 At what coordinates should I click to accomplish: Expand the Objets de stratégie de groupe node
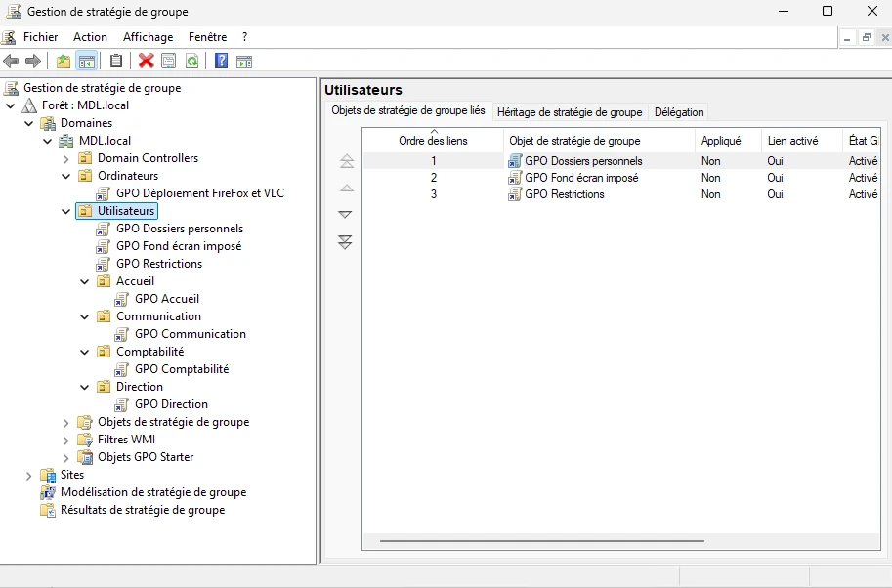tap(66, 423)
